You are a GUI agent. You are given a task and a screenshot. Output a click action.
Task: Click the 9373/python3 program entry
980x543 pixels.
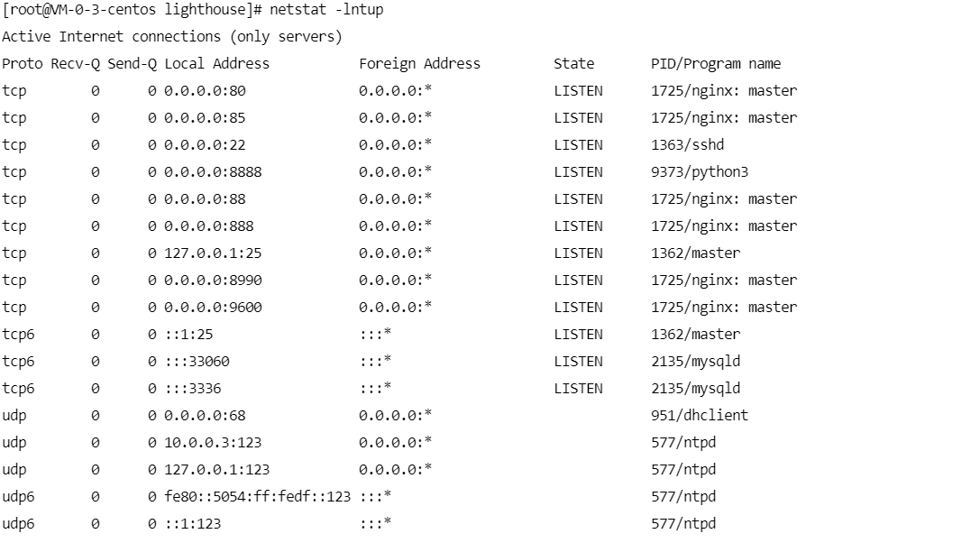tap(700, 172)
